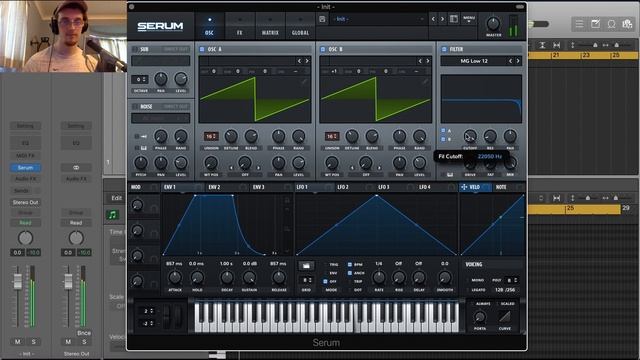Toggle the FILTER enable switch
This screenshot has width=640, height=360.
pos(444,49)
